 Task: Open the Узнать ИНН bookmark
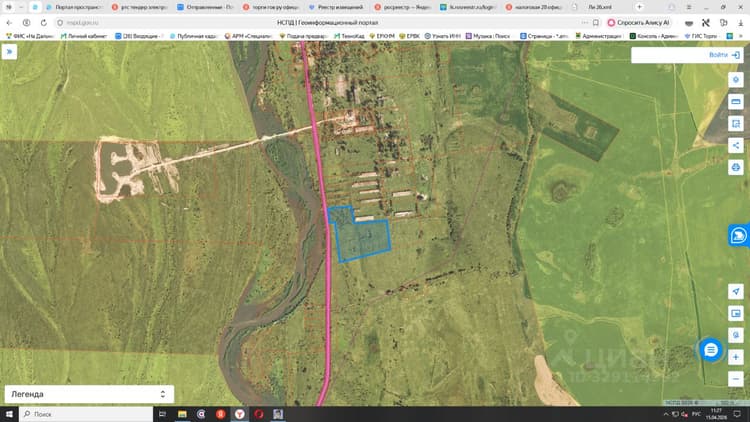click(x=442, y=36)
